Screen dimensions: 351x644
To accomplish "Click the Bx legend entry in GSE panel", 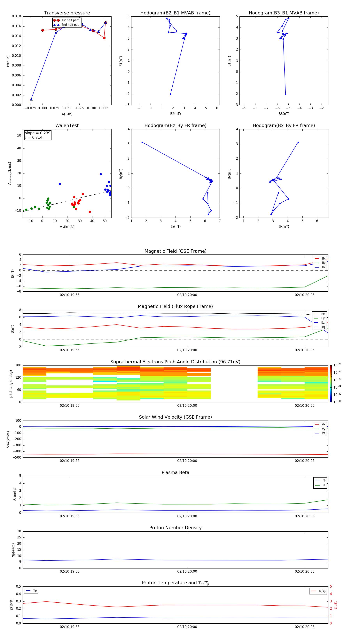I will tap(320, 259).
